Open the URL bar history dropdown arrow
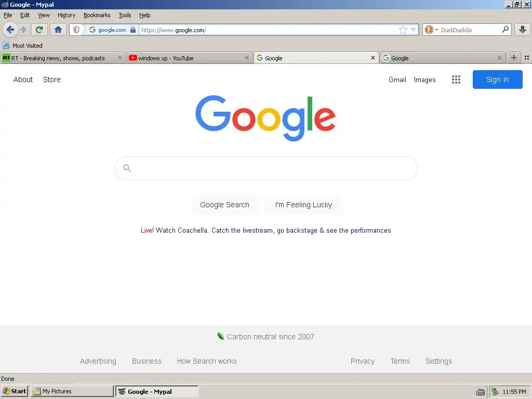This screenshot has height=399, width=532. (413, 30)
